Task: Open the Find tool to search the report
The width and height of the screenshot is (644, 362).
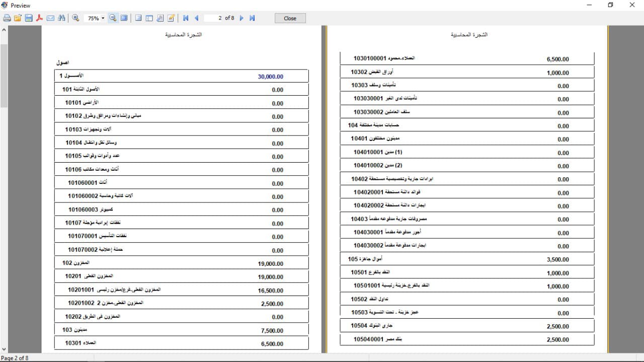Action: click(61, 18)
